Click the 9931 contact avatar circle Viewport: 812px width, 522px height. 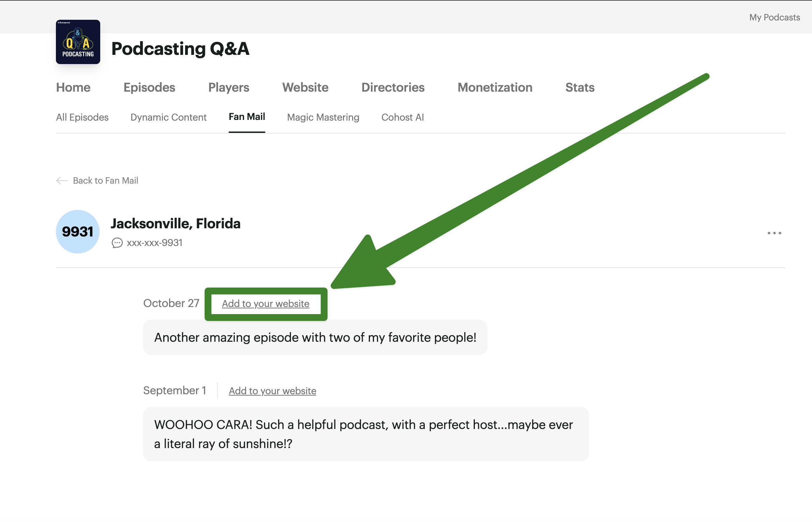point(78,232)
